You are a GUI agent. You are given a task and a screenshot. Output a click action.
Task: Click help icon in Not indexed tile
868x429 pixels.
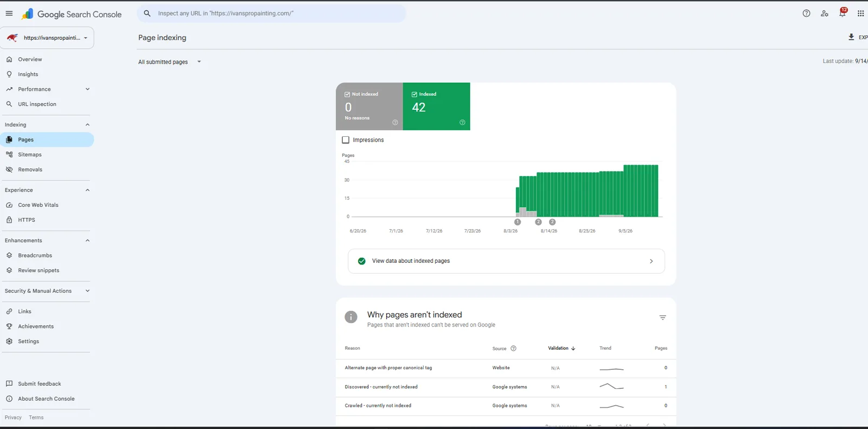tap(395, 122)
